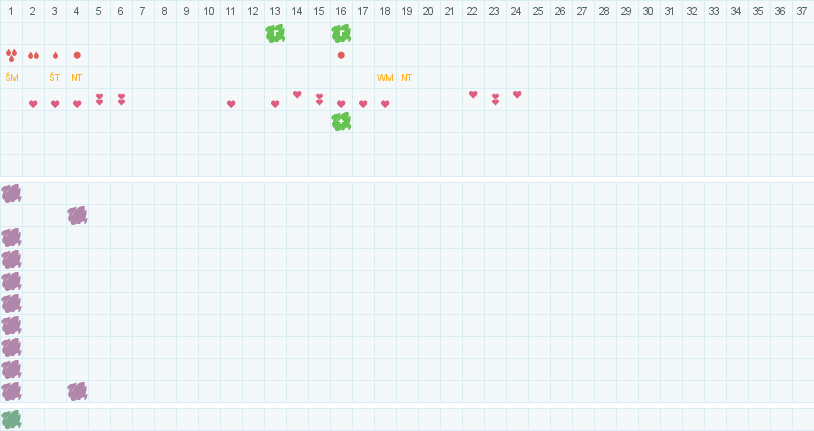Click the NT label on day 19
Image resolution: width=814 pixels, height=431 pixels.
point(407,77)
